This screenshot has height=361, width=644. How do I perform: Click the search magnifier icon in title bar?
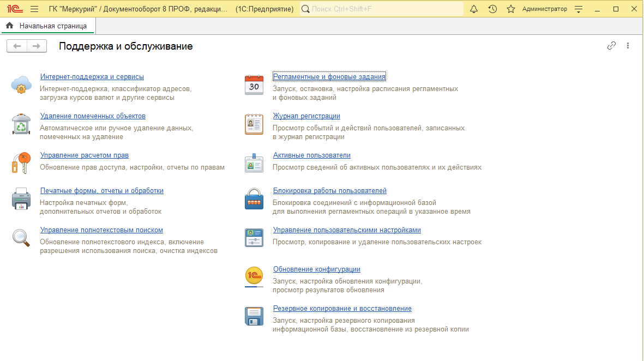[x=305, y=9]
